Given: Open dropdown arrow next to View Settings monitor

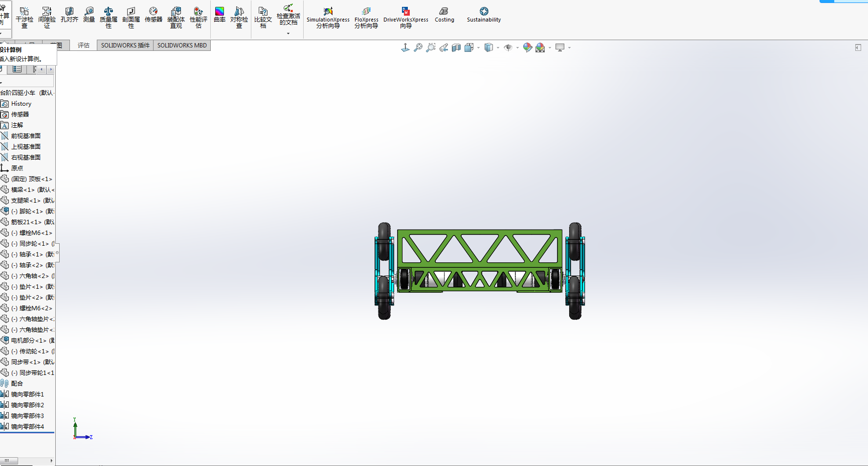Looking at the screenshot, I should (x=569, y=47).
